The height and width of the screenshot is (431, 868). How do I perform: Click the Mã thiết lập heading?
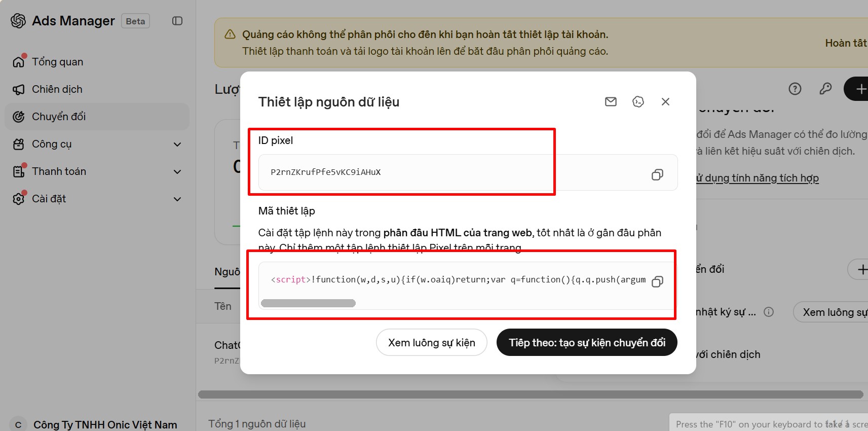287,211
